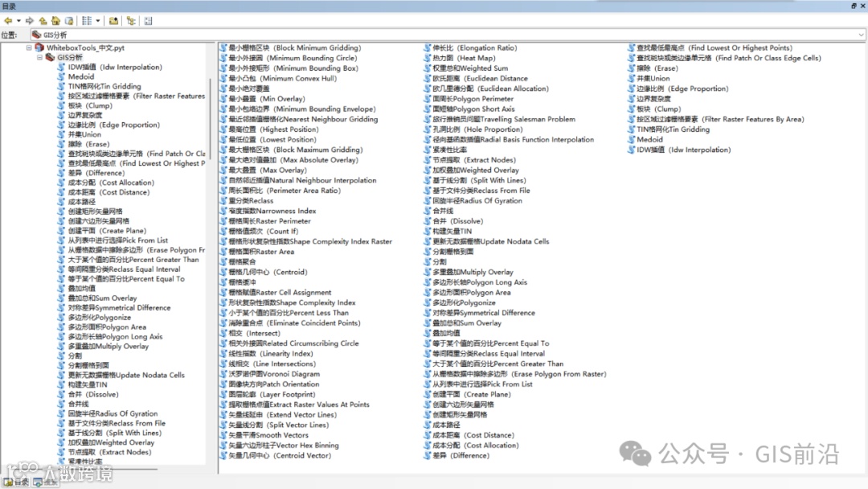The height and width of the screenshot is (489, 868).
Task: Open the back-history dropdown arrow
Action: click(x=18, y=21)
